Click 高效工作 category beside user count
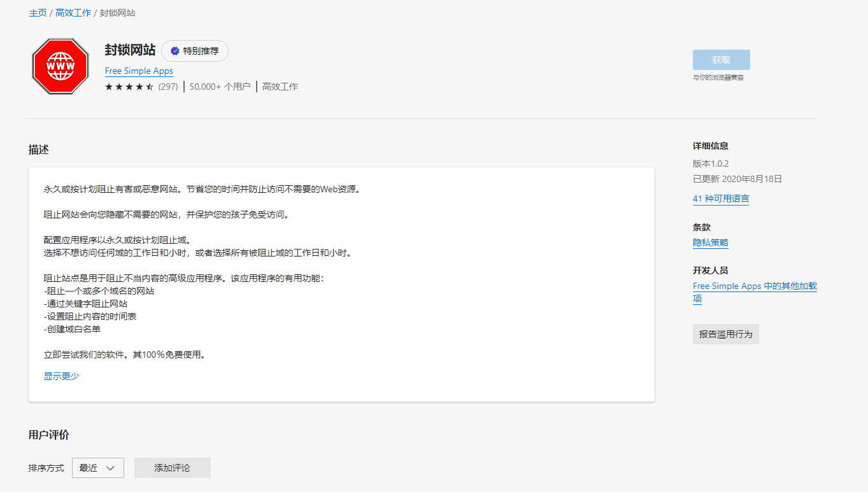 pos(280,87)
